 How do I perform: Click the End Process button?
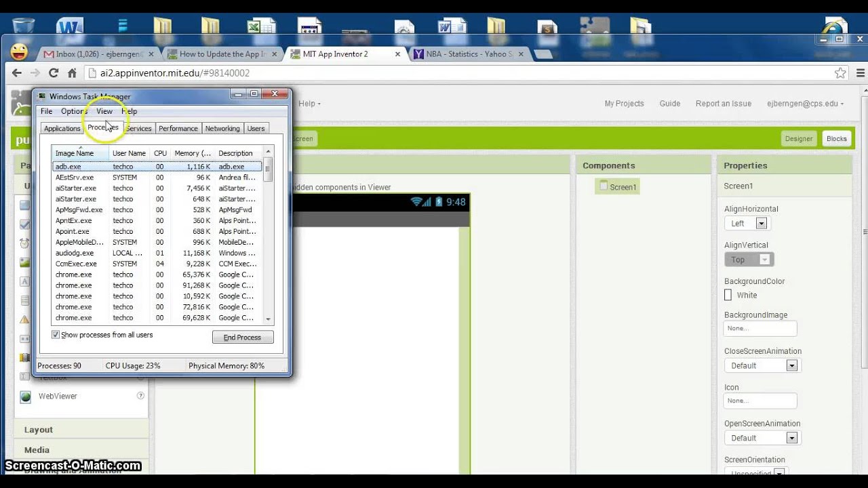coord(243,337)
